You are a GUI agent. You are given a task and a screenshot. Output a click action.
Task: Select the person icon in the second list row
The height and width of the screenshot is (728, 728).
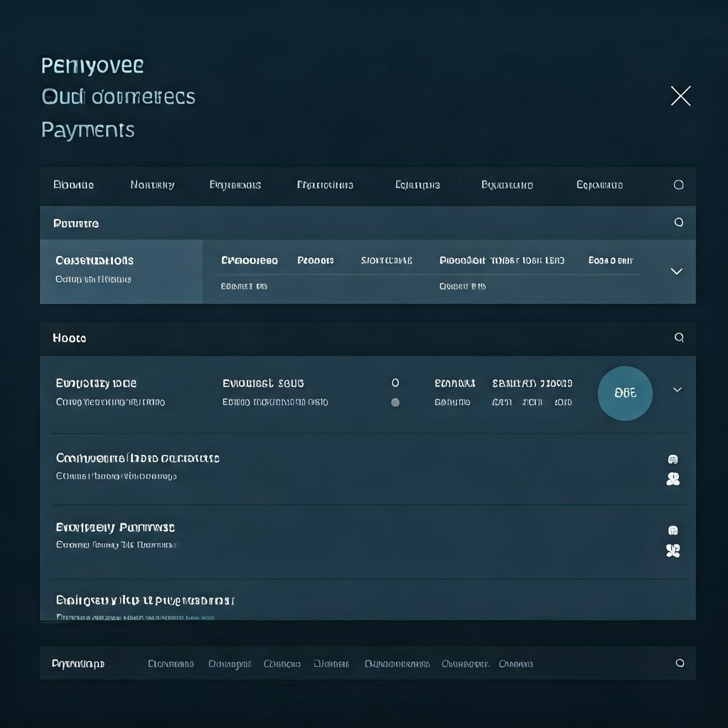(673, 479)
